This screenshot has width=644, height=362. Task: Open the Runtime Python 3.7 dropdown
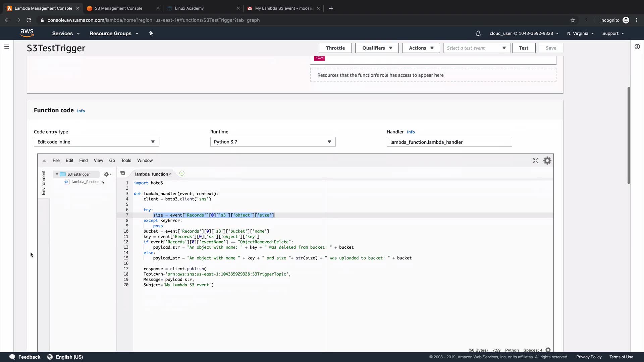coord(272,142)
